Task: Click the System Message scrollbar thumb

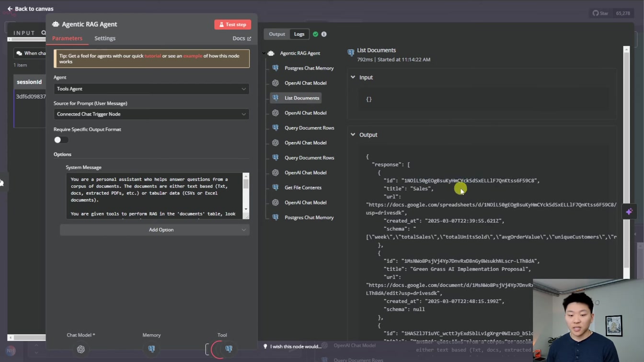Action: [246, 183]
